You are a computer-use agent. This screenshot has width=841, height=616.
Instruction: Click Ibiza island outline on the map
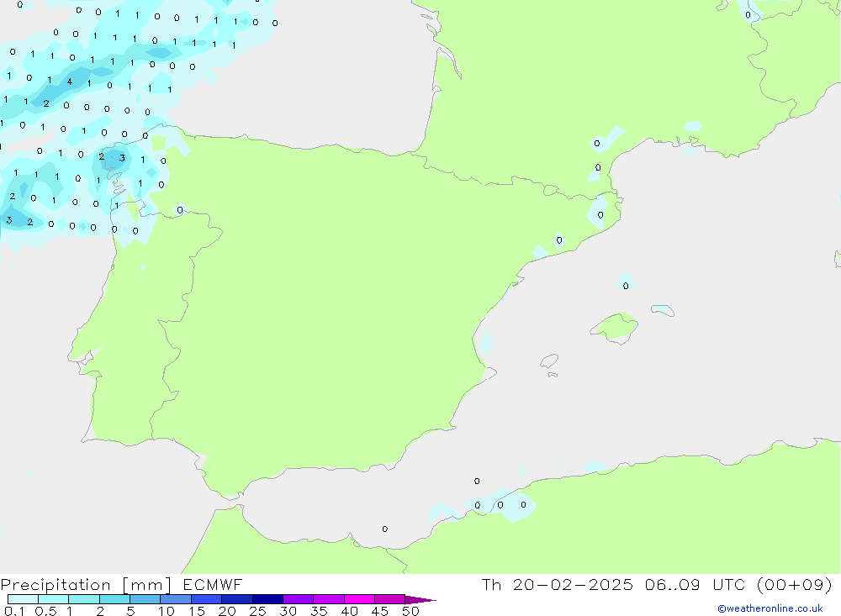coord(549,361)
